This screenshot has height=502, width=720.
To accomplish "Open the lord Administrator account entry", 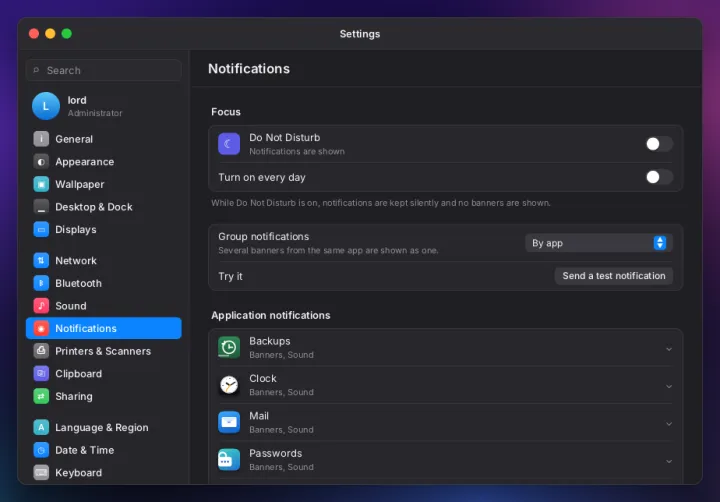I will pos(104,106).
